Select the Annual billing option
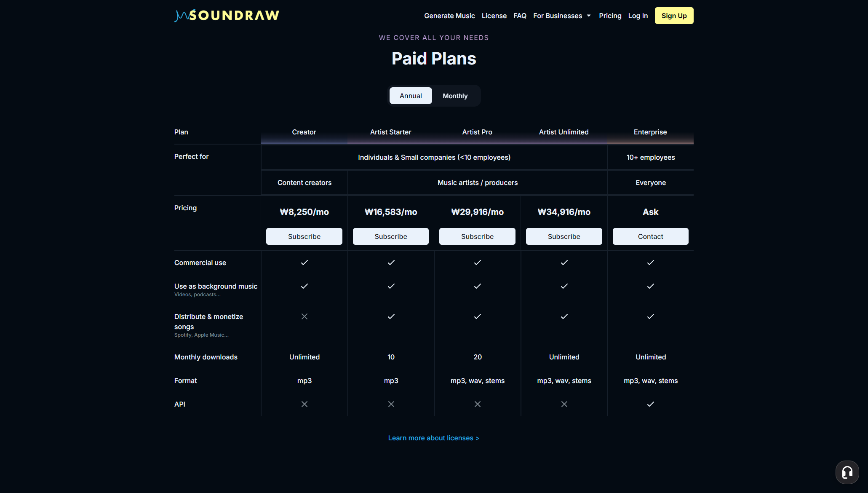 tap(410, 96)
